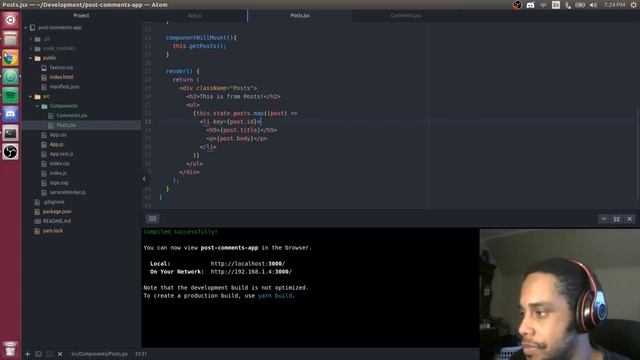Open README.md in tree view
This screenshot has height=360, width=640.
pos(57,221)
